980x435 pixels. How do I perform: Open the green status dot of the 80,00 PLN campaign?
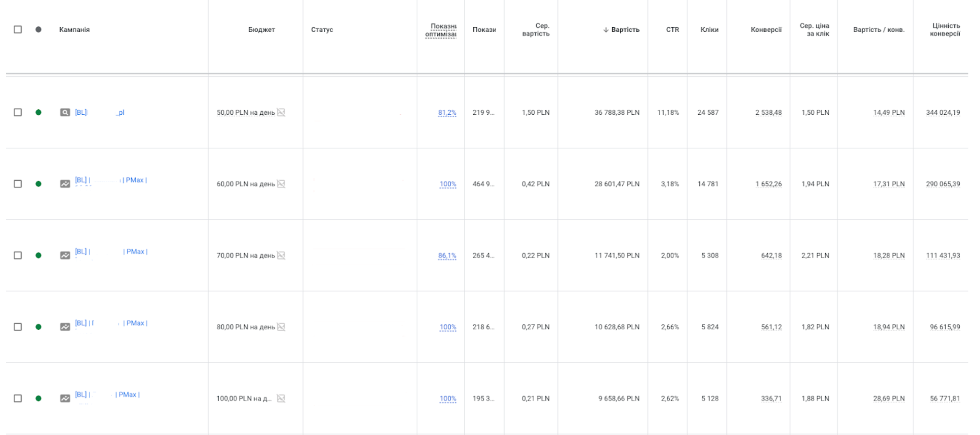tap(38, 327)
